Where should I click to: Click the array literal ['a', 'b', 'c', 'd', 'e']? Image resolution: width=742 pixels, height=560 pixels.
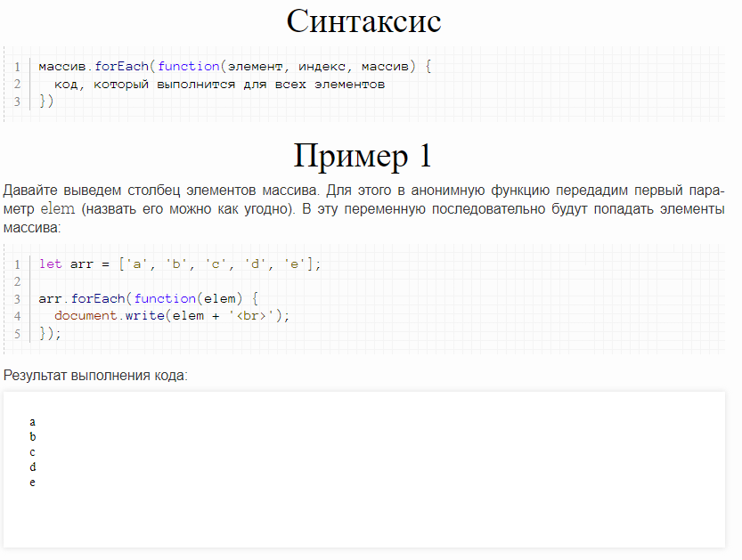[x=216, y=264]
